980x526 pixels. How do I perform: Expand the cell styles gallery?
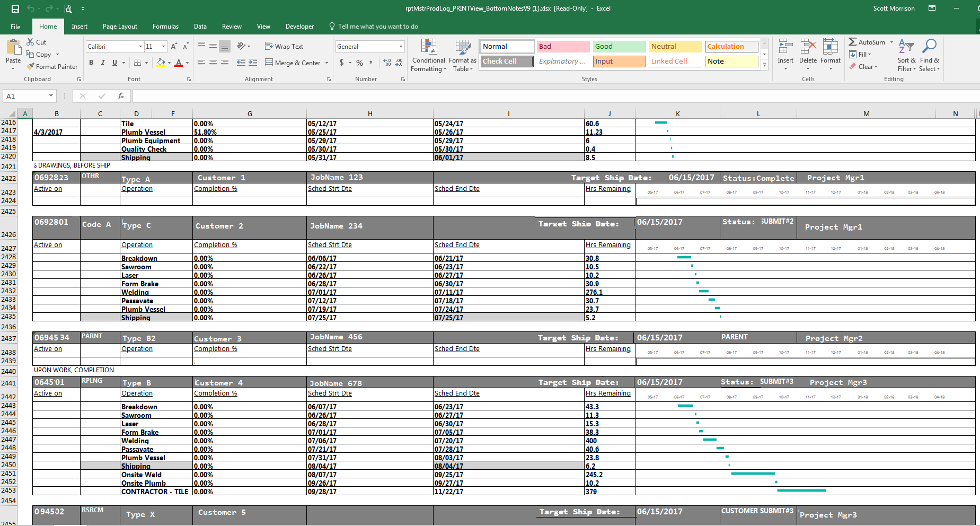pyautogui.click(x=764, y=65)
